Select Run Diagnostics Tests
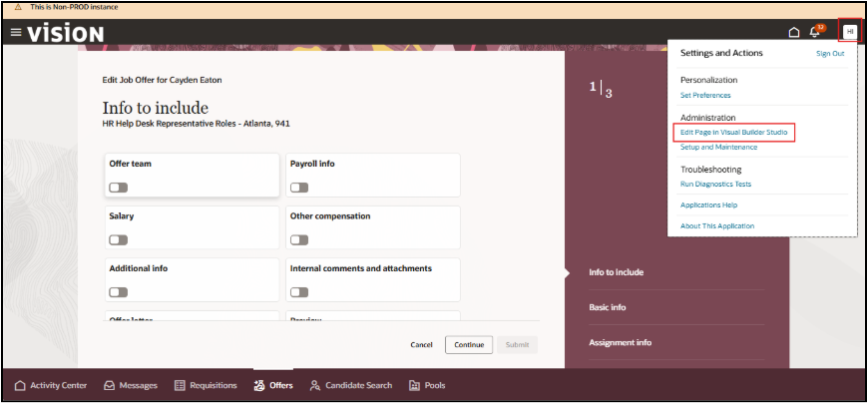The width and height of the screenshot is (868, 404). pos(715,184)
